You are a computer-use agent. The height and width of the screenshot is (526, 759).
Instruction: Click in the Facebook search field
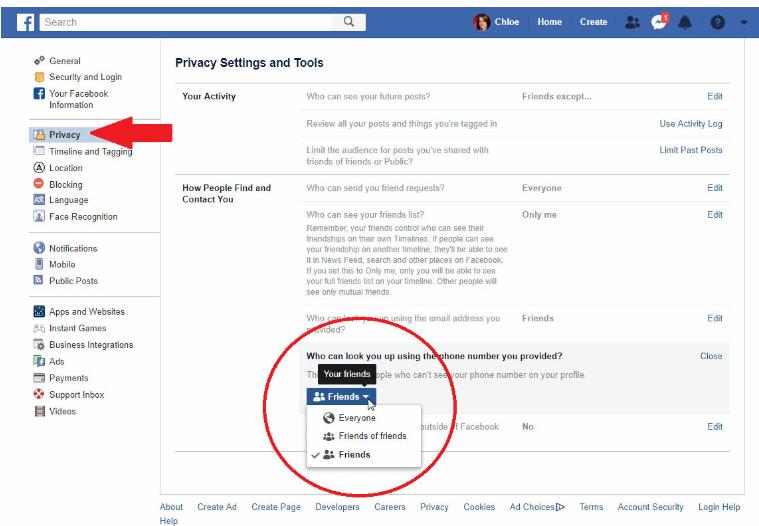[186, 22]
